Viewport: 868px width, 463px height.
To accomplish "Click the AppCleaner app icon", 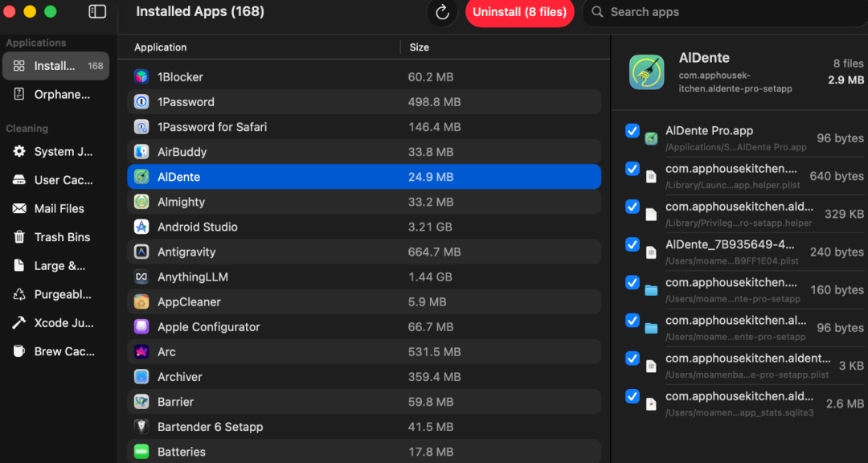I will point(141,302).
